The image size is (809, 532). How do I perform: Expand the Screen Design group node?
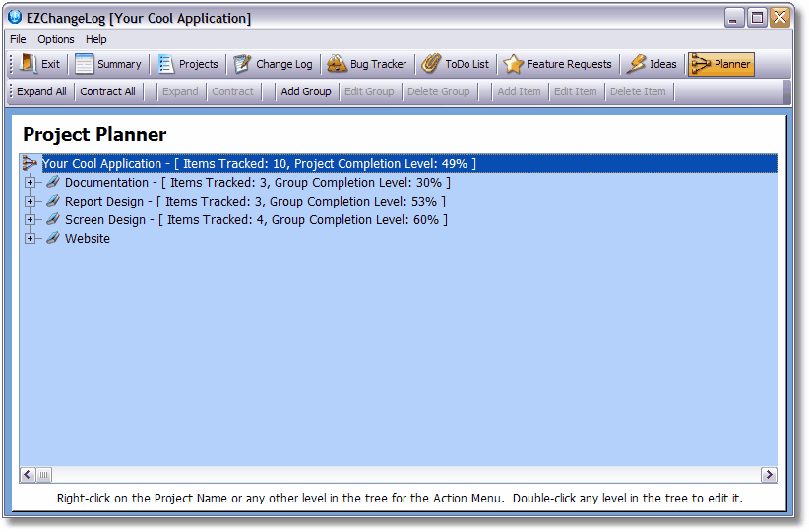point(30,219)
